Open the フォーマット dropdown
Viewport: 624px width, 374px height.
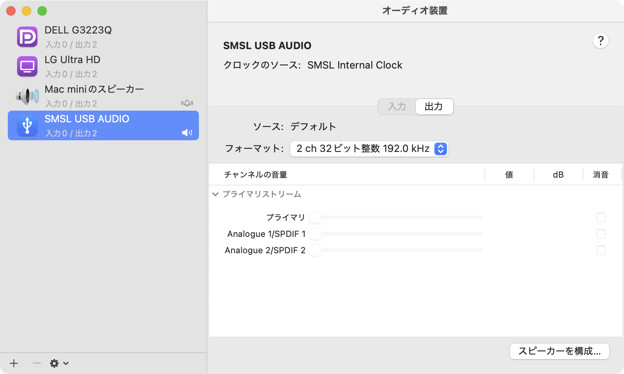[x=369, y=149]
